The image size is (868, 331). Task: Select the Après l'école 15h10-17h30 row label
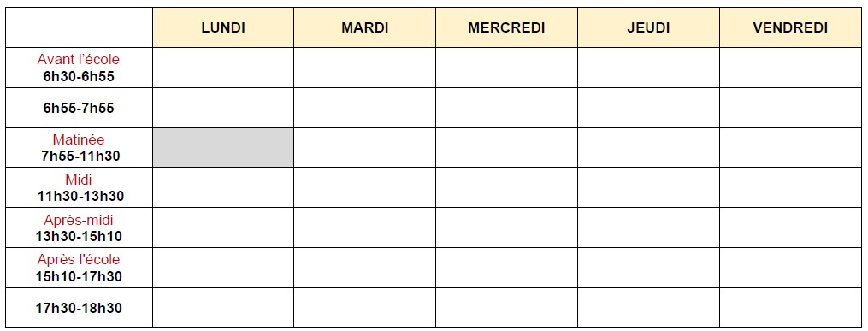pyautogui.click(x=79, y=268)
